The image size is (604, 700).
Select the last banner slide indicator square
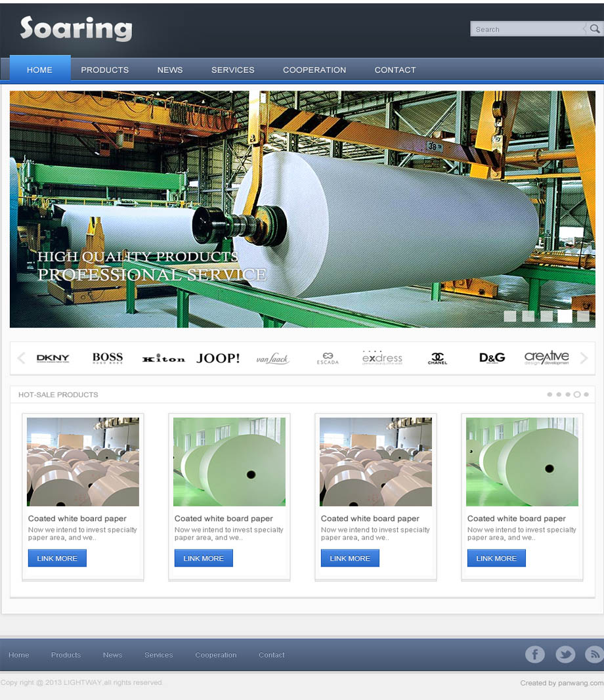[583, 316]
